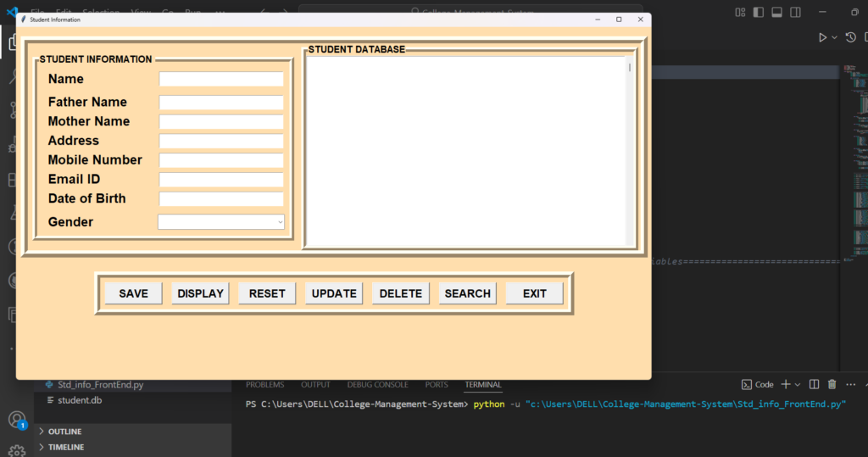Switch to the OUTPUT panel tab
This screenshot has width=868, height=457.
point(315,384)
